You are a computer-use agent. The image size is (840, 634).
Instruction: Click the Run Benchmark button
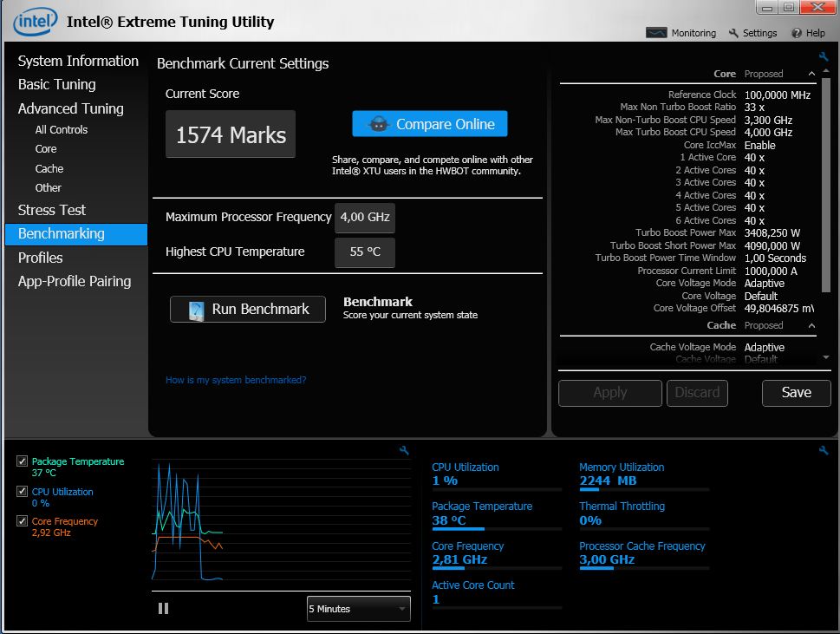coord(248,310)
